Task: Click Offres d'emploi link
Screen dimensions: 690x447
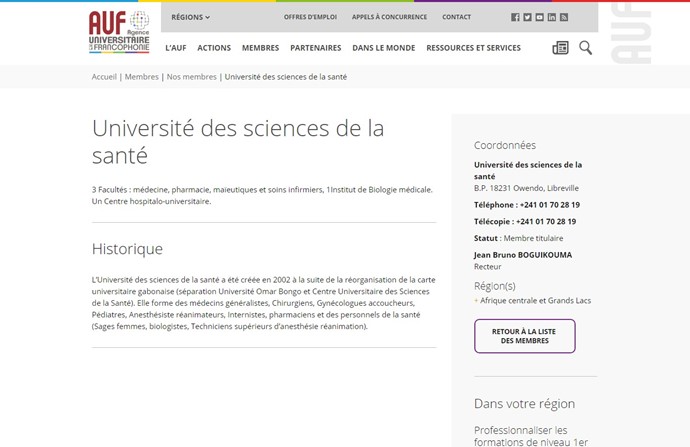Action: (x=309, y=17)
